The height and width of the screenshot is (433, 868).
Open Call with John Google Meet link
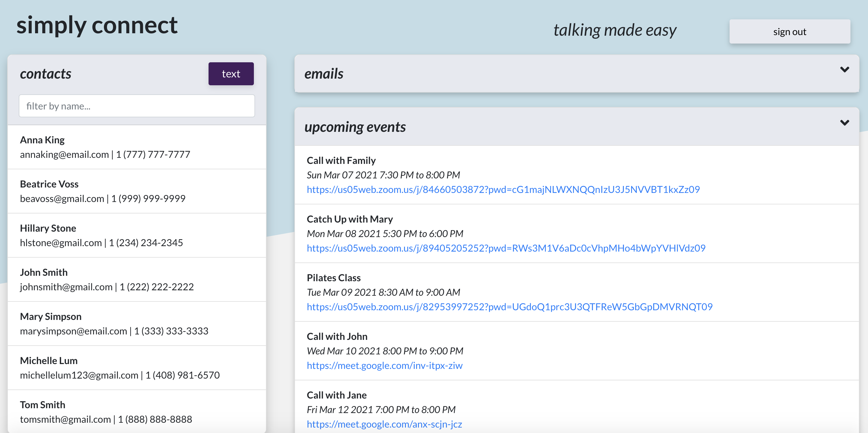click(384, 366)
